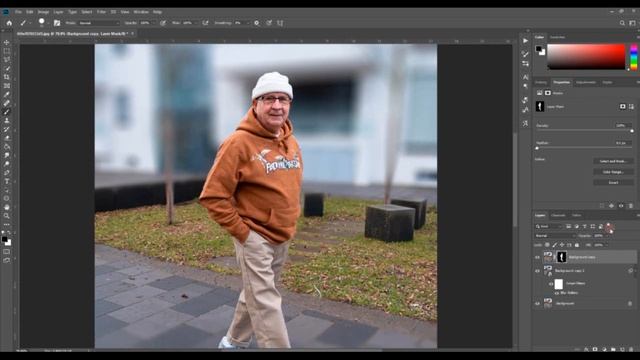Click the Invert button
This screenshot has height=360, width=640.
tap(613, 182)
